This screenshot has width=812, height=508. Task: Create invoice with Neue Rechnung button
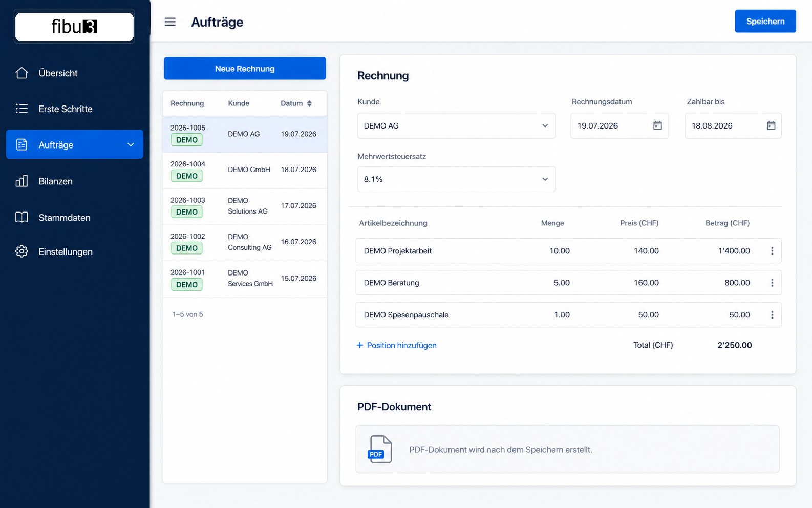click(x=245, y=69)
